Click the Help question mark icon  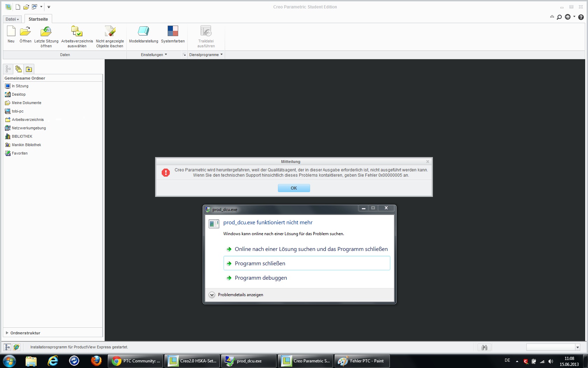click(x=581, y=17)
